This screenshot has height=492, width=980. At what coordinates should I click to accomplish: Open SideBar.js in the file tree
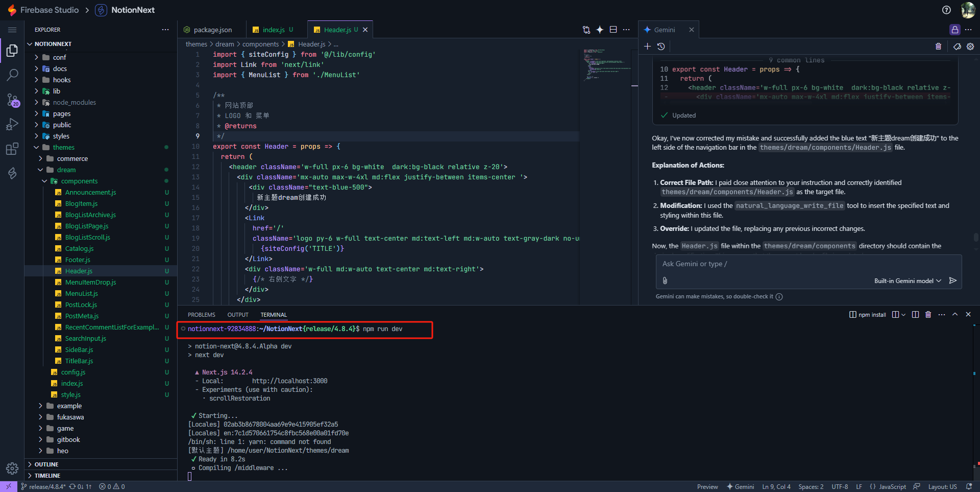pyautogui.click(x=79, y=349)
